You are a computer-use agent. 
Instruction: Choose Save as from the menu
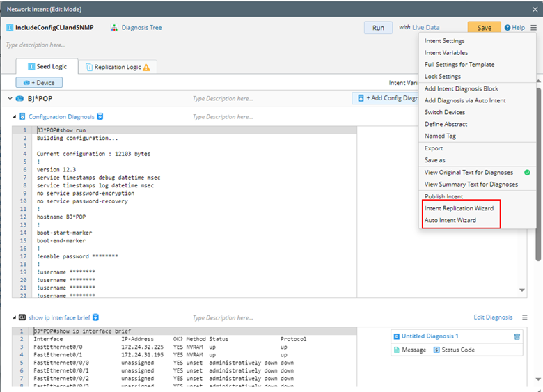click(x=435, y=160)
